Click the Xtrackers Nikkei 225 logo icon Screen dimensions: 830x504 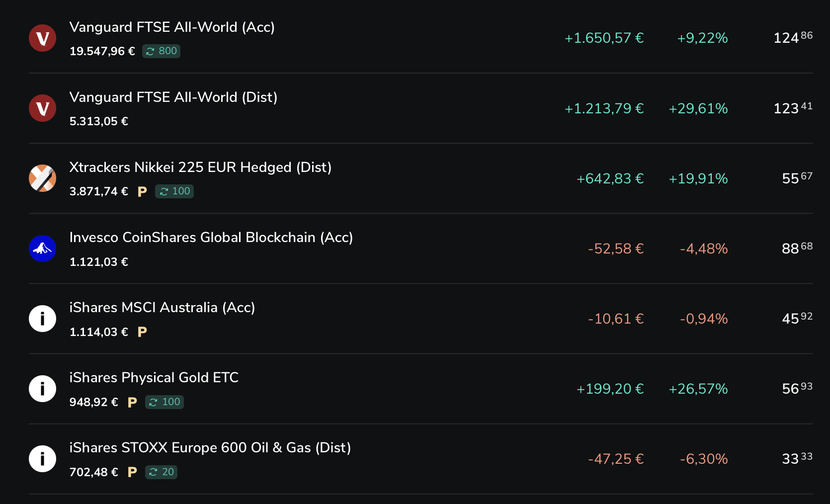42,178
